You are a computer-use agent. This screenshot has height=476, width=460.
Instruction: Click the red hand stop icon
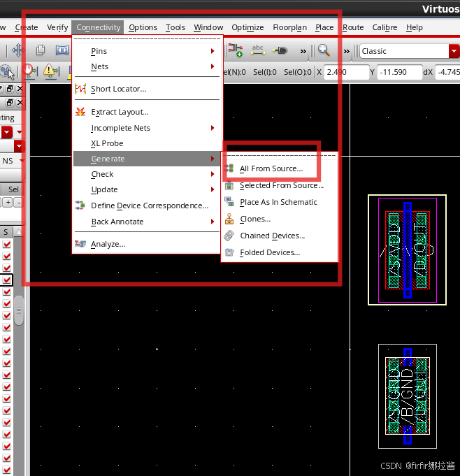[30, 71]
